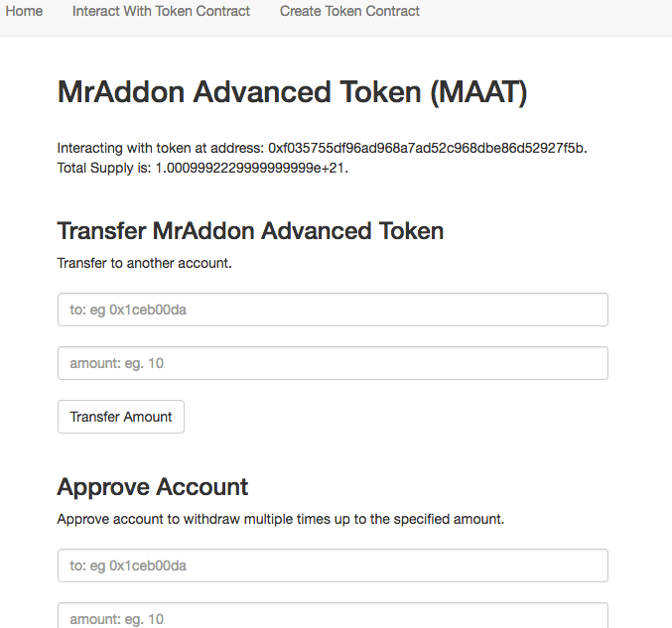
Task: Click the approve withdraw description text
Action: pyautogui.click(x=281, y=519)
